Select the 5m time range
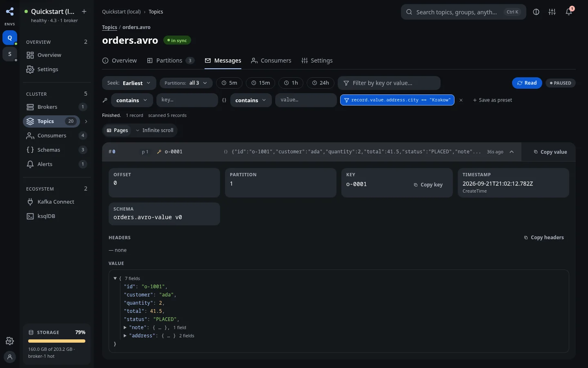The height and width of the screenshot is (368, 588). click(x=229, y=83)
